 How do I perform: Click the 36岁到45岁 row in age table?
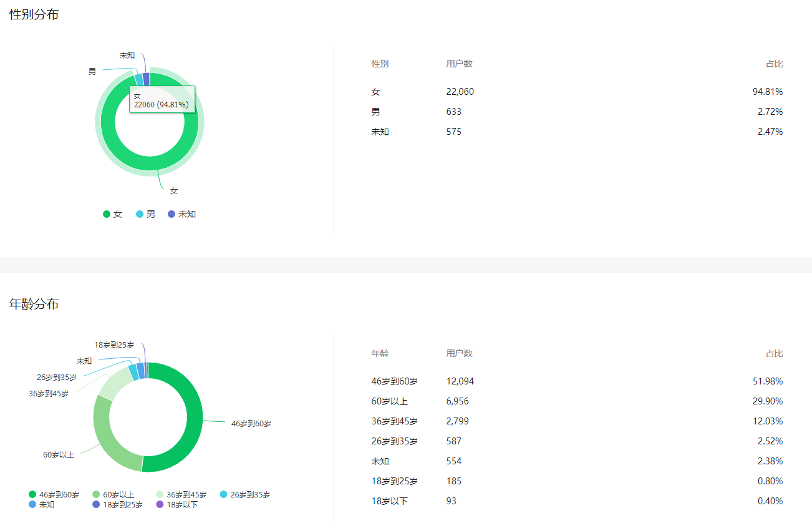(577, 421)
